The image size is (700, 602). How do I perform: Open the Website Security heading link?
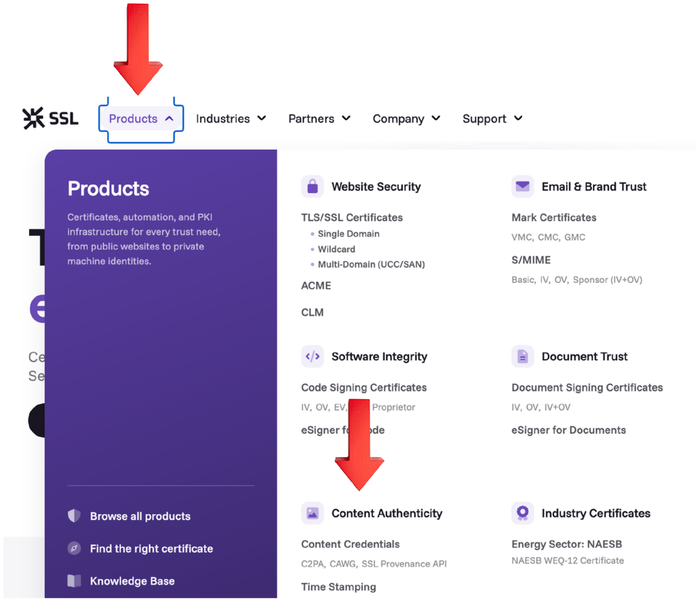376,187
